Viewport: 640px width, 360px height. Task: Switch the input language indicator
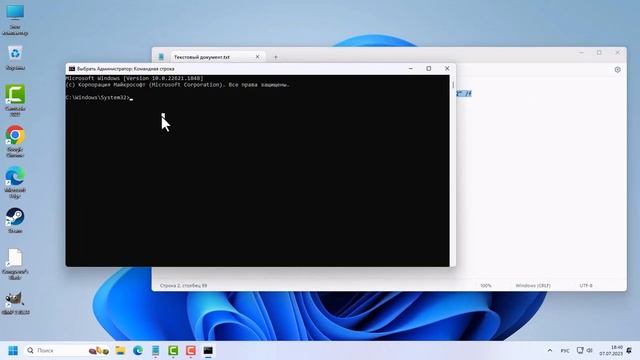pos(565,351)
